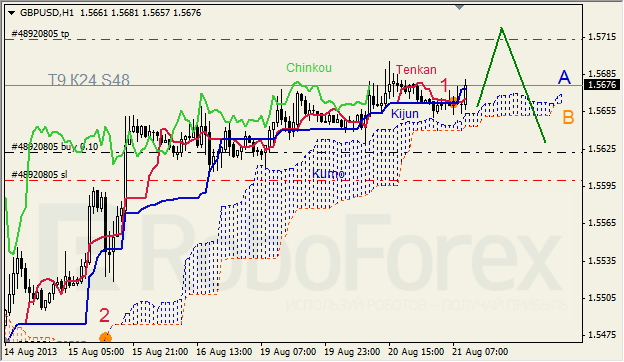Viewport: 624px width, 362px height.
Task: Click price scale value 1.5625
Action: point(602,149)
